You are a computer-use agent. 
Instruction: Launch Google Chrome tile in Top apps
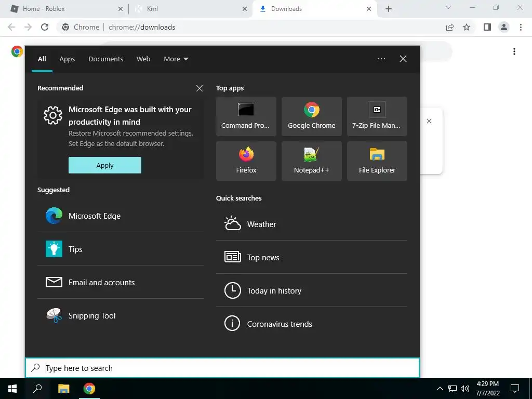pos(312,116)
